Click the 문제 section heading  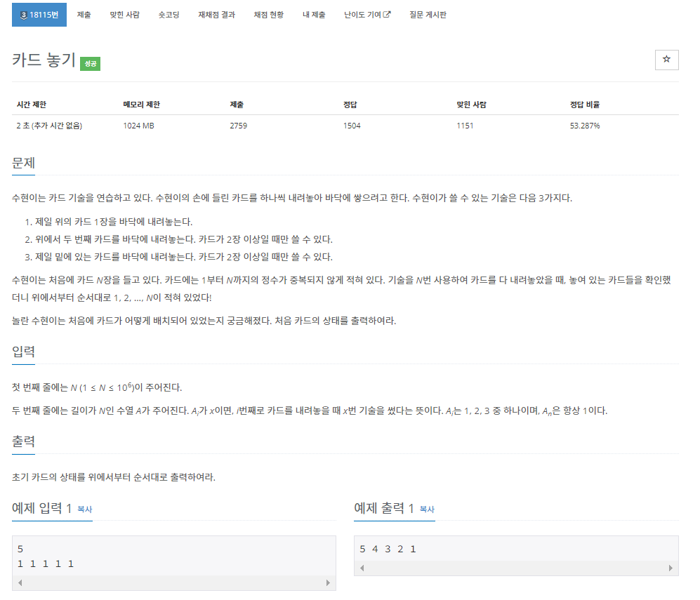tap(23, 163)
